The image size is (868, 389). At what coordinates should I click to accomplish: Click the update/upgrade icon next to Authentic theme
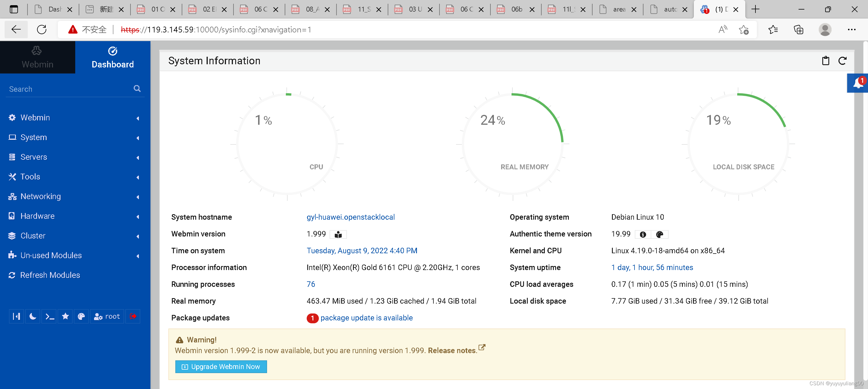(x=659, y=234)
